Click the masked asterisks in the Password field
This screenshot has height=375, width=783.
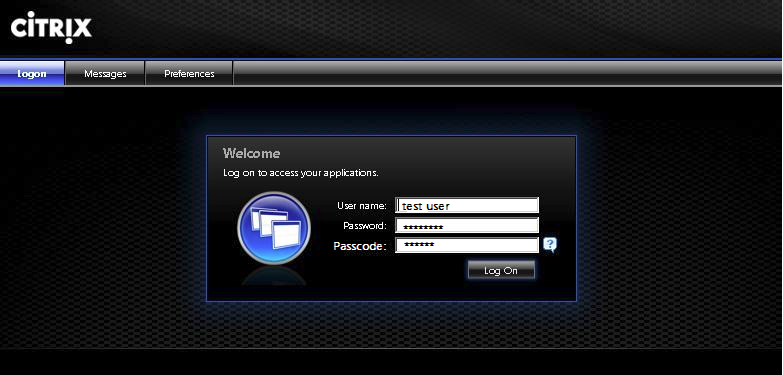pos(423,228)
